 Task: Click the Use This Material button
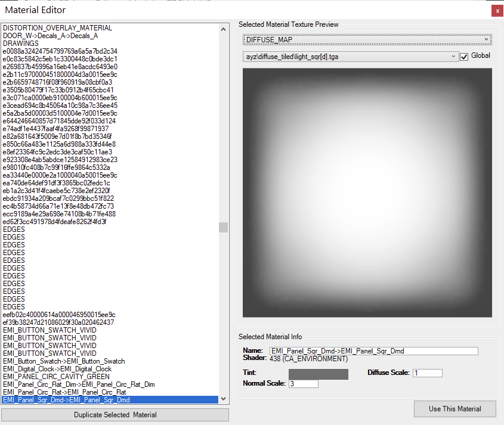click(x=454, y=408)
